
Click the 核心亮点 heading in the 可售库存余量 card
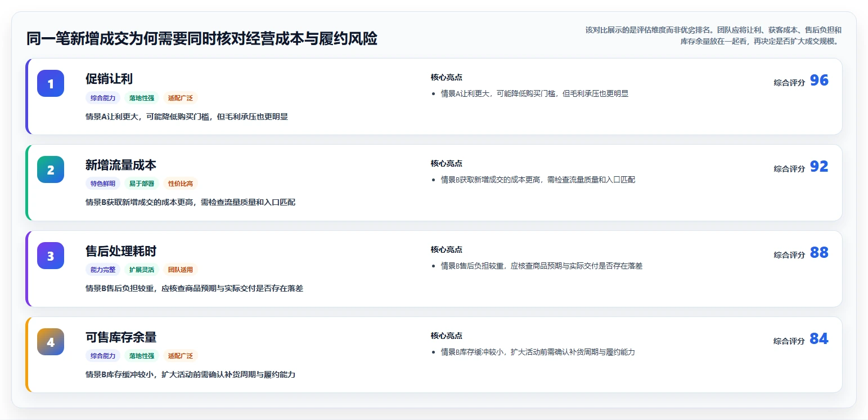[447, 336]
